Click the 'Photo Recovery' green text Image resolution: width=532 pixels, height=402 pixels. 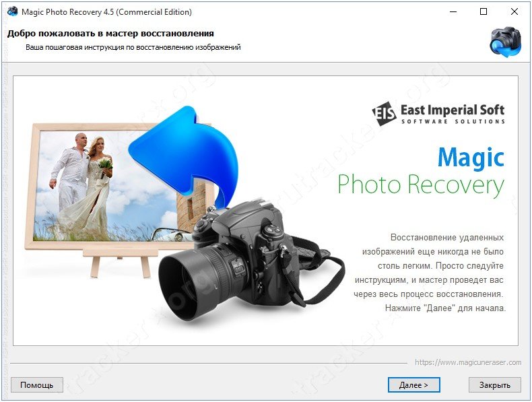[421, 185]
